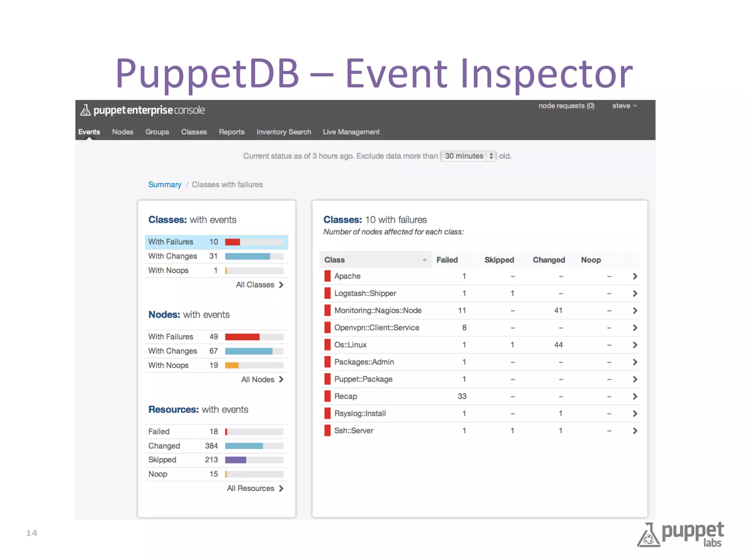
Task: Click red bar for Nodes With Failures
Action: [242, 337]
